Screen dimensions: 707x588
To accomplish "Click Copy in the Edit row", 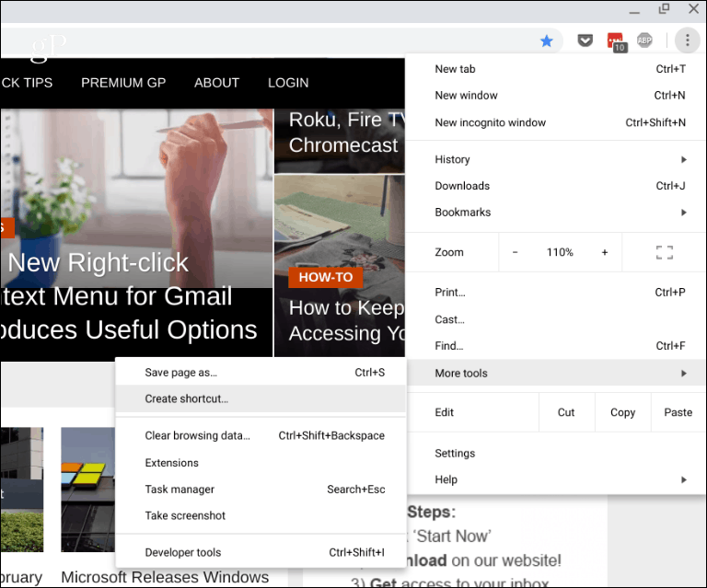I will coord(622,412).
